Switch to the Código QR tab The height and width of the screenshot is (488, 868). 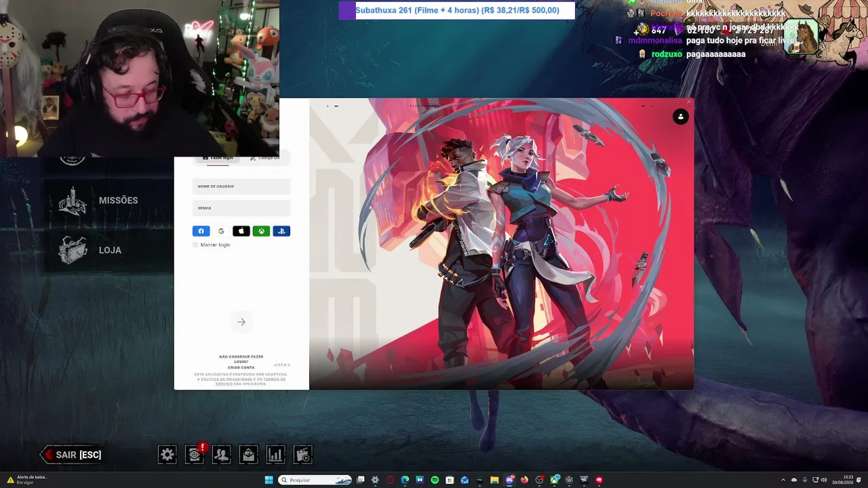264,158
